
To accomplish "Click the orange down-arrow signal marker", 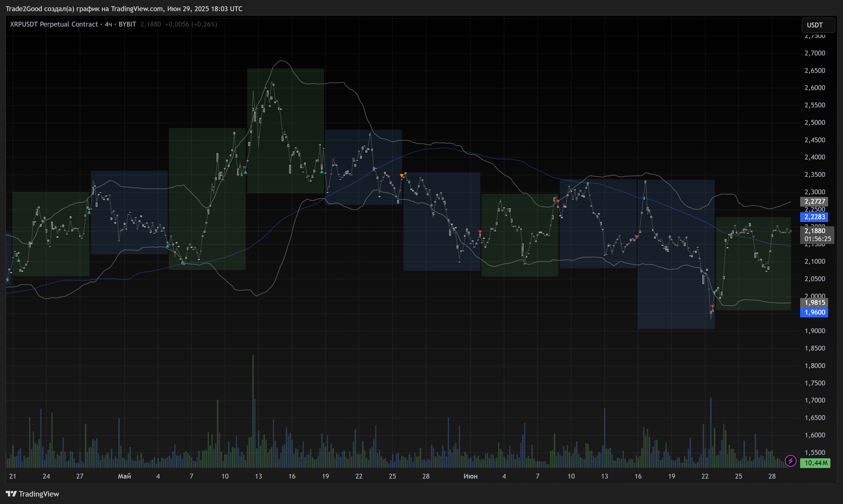I will click(x=402, y=176).
